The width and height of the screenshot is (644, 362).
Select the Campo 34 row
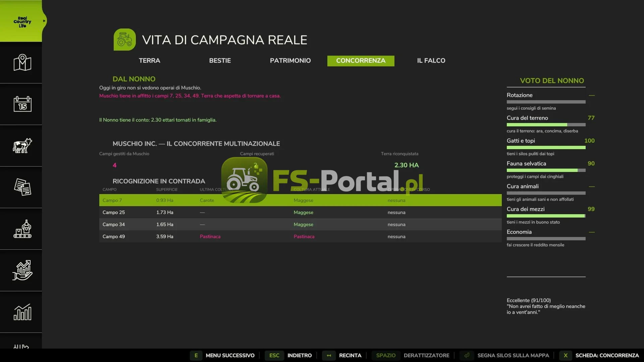(301, 224)
